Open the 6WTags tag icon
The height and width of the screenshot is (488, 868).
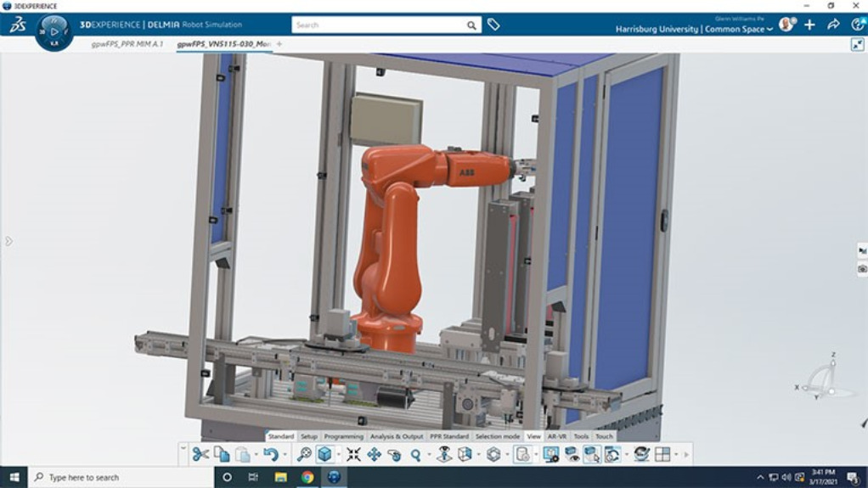(493, 25)
